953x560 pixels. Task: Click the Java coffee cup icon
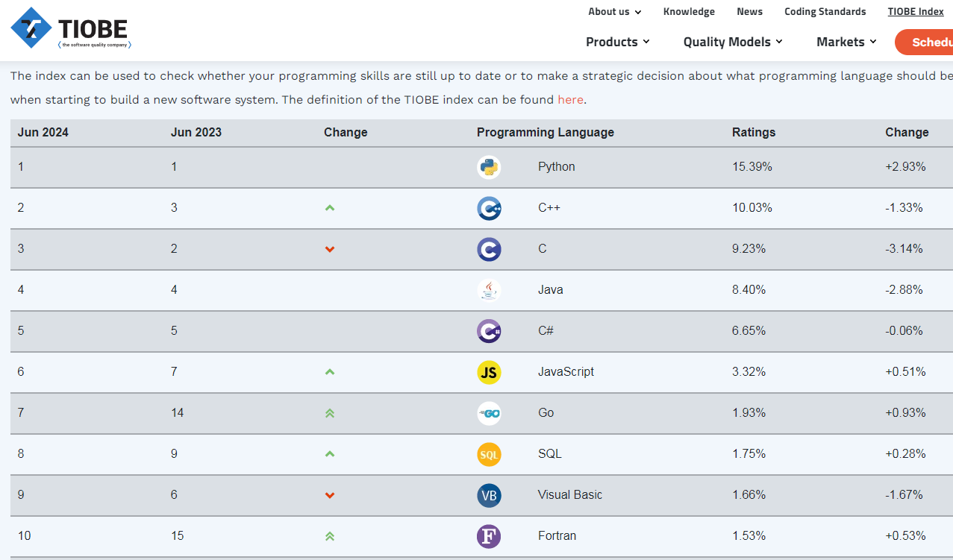click(x=489, y=290)
